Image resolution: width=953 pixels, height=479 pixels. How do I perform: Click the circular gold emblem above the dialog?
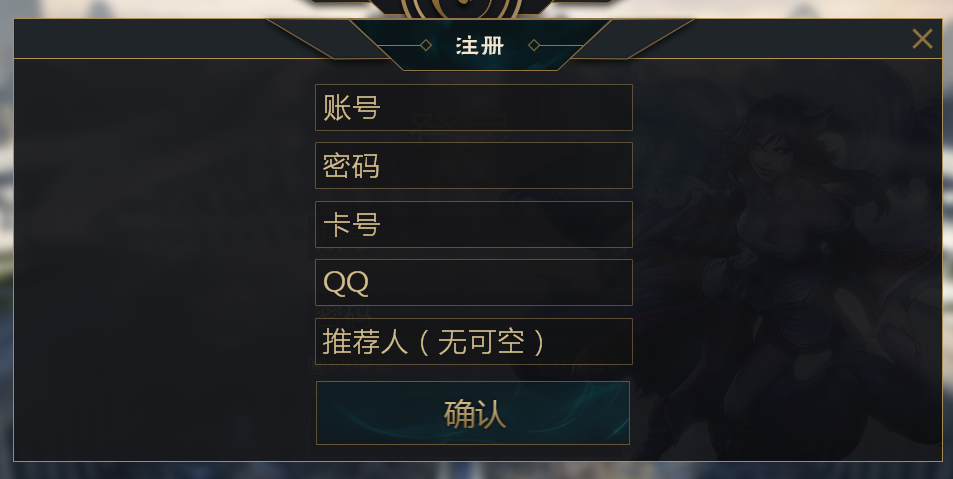tap(463, 9)
